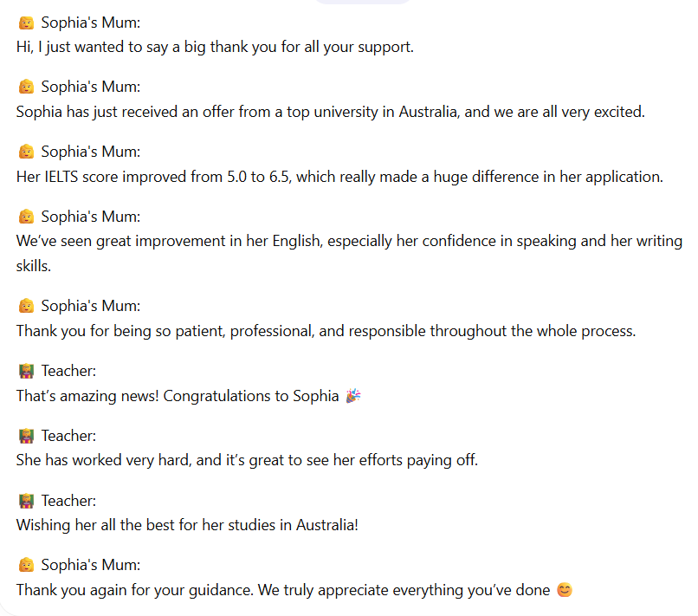698x616 pixels.
Task: Click the "She has worked very hard" message
Action: [247, 461]
